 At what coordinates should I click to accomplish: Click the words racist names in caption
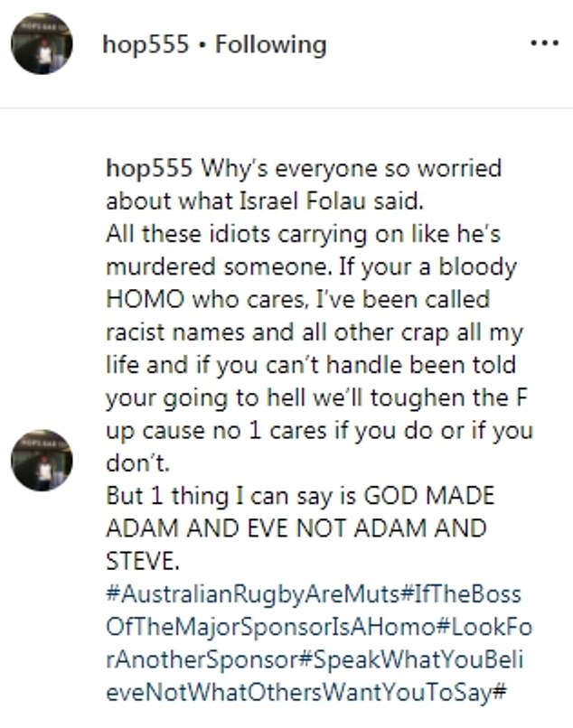pyautogui.click(x=175, y=332)
